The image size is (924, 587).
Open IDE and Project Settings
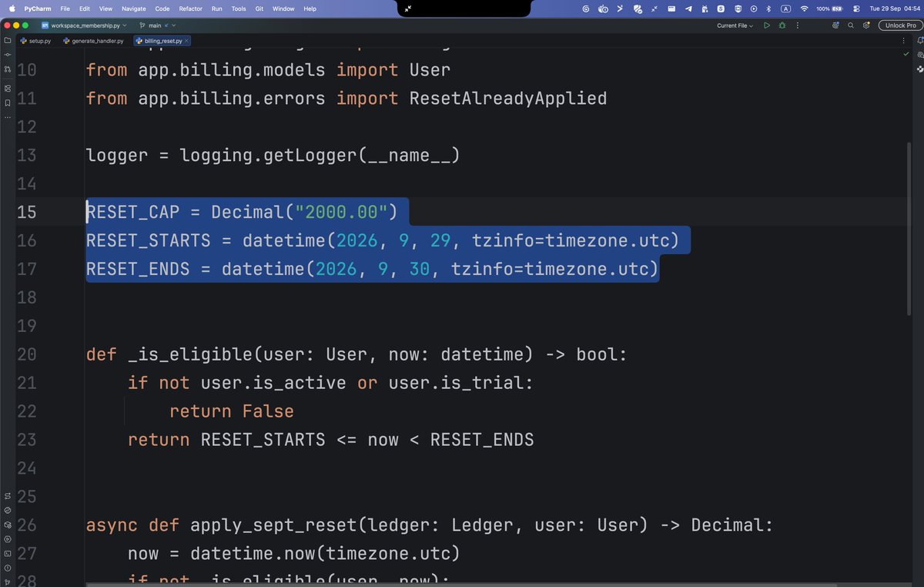click(x=866, y=25)
